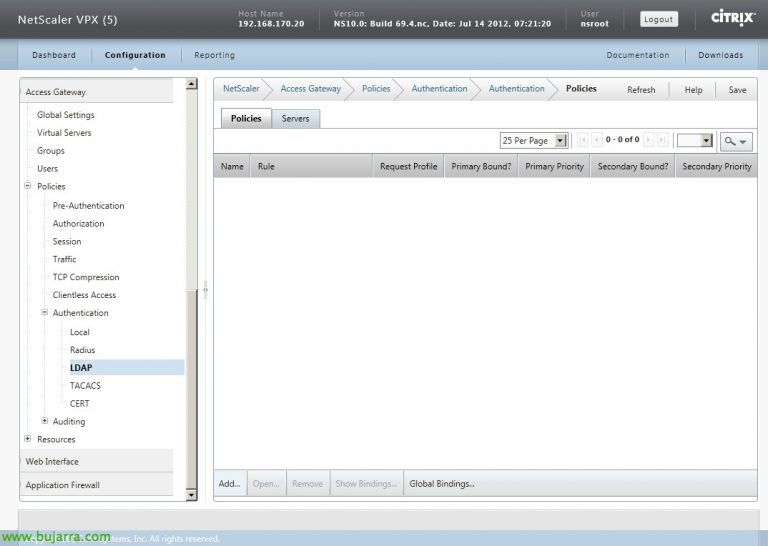The width and height of the screenshot is (768, 546).
Task: Open Authorization policies
Action: [x=78, y=223]
